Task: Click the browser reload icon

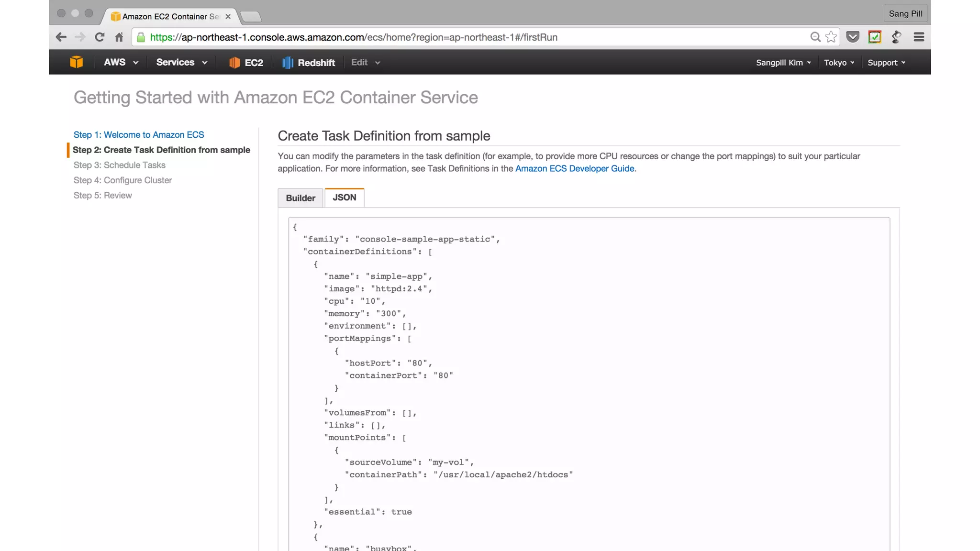Action: pos(100,37)
